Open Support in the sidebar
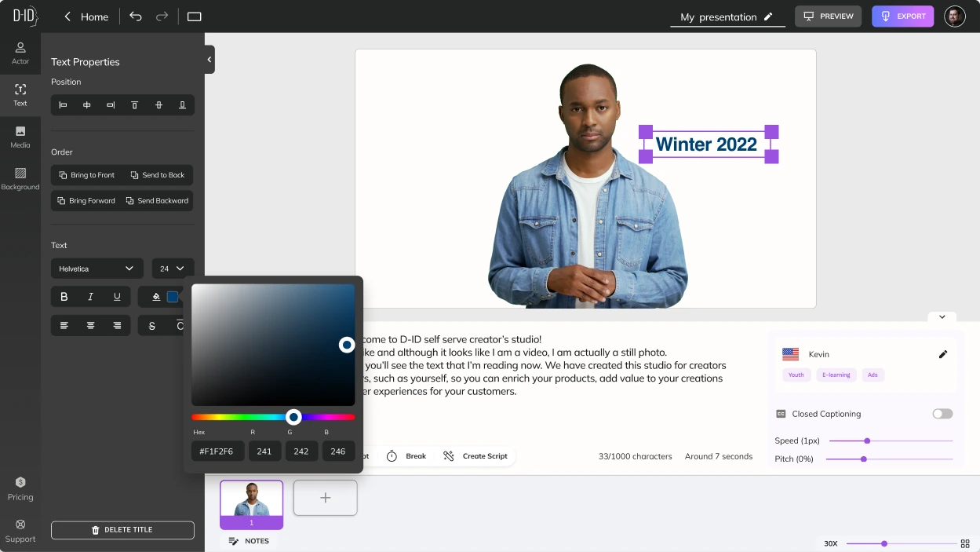The image size is (980, 552). (20, 531)
